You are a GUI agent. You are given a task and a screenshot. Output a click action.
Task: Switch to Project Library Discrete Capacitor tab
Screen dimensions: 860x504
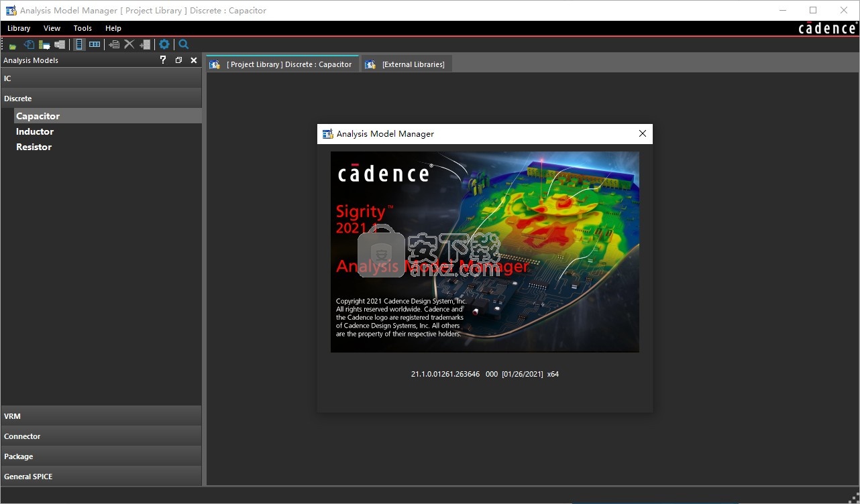(x=282, y=64)
